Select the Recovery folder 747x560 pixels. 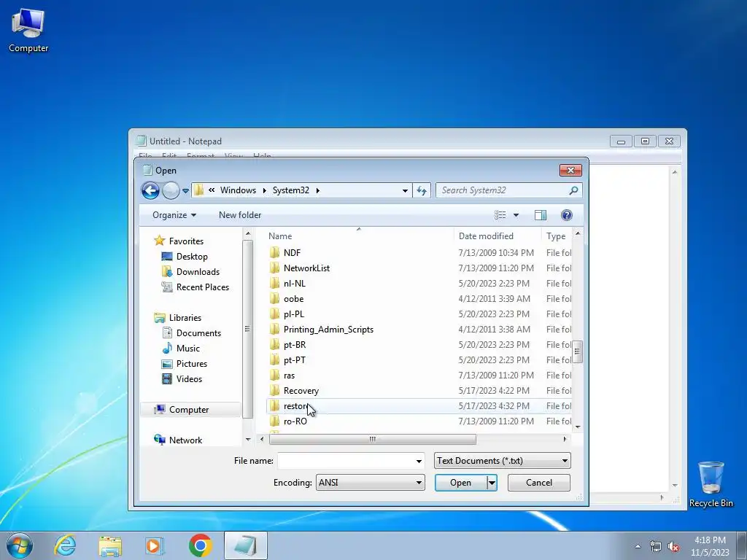301,391
